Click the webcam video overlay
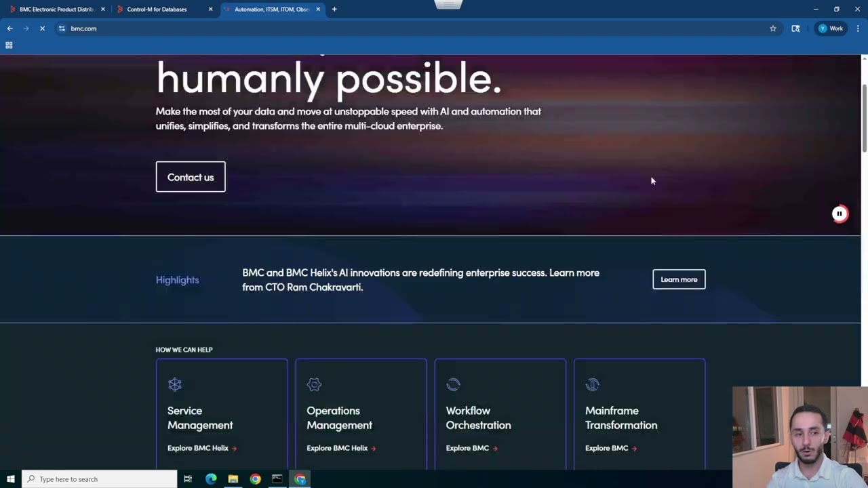Viewport: 868px width, 488px height. point(800,437)
